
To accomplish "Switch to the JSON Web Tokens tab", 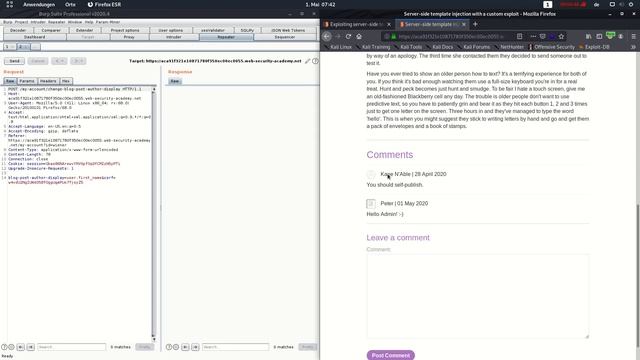I will click(288, 30).
